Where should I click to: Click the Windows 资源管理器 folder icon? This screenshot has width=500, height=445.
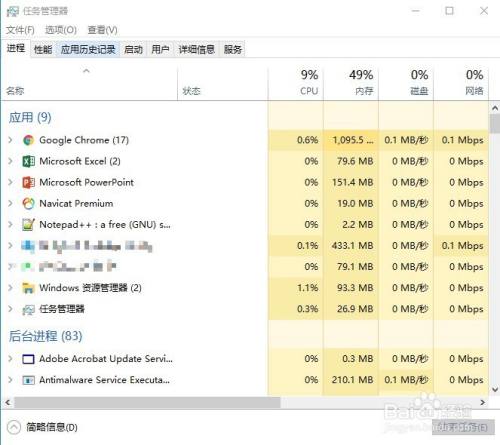[x=28, y=288]
